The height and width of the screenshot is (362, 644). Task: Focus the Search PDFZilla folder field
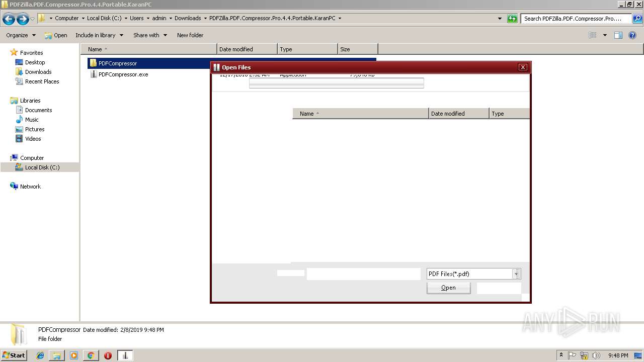point(577,19)
